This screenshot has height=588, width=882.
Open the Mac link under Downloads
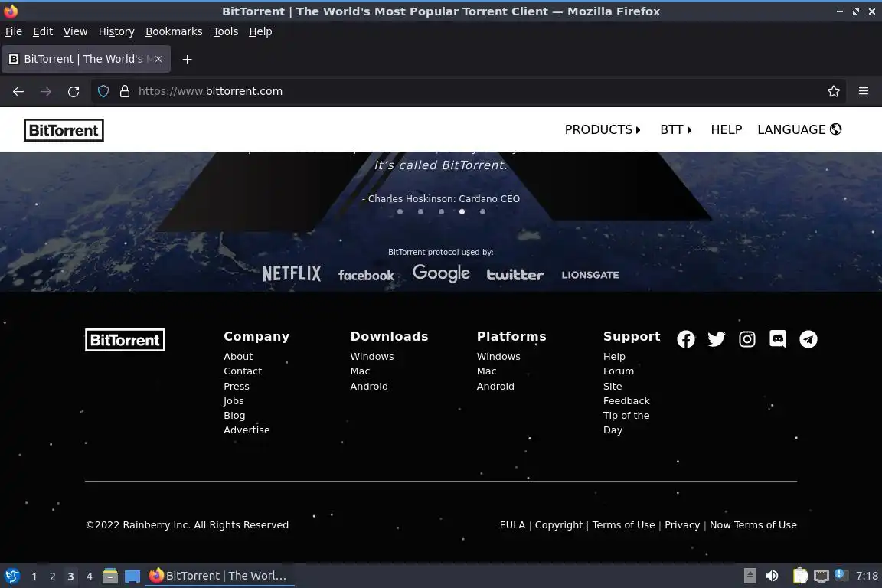(360, 371)
